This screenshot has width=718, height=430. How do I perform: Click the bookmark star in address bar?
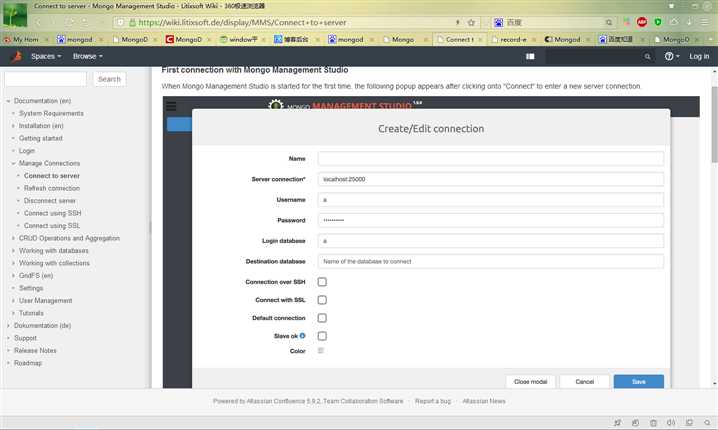pyautogui.click(x=471, y=22)
